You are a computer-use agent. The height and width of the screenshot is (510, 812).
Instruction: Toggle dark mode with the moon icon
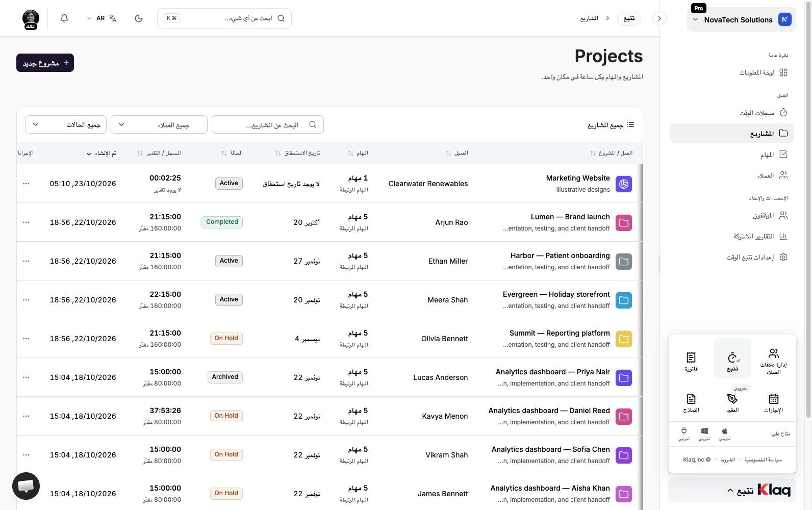point(139,18)
